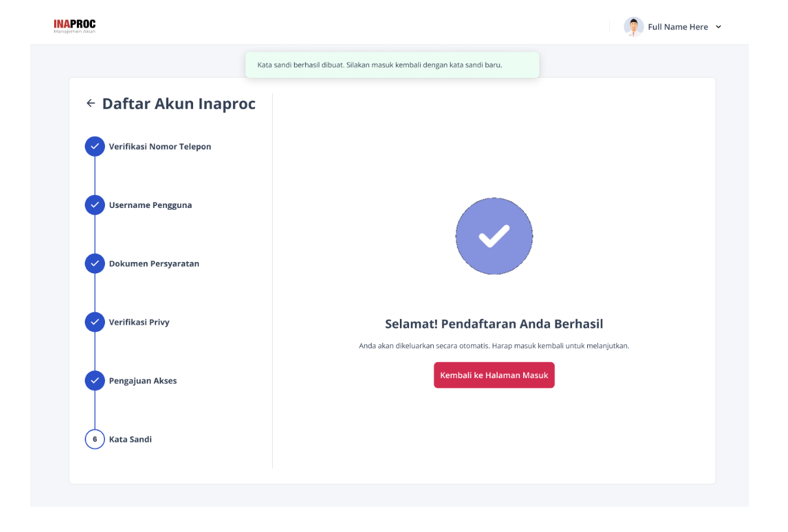Select the Kata Sandi step
Viewport: 788px width, 532px height.
[130, 439]
